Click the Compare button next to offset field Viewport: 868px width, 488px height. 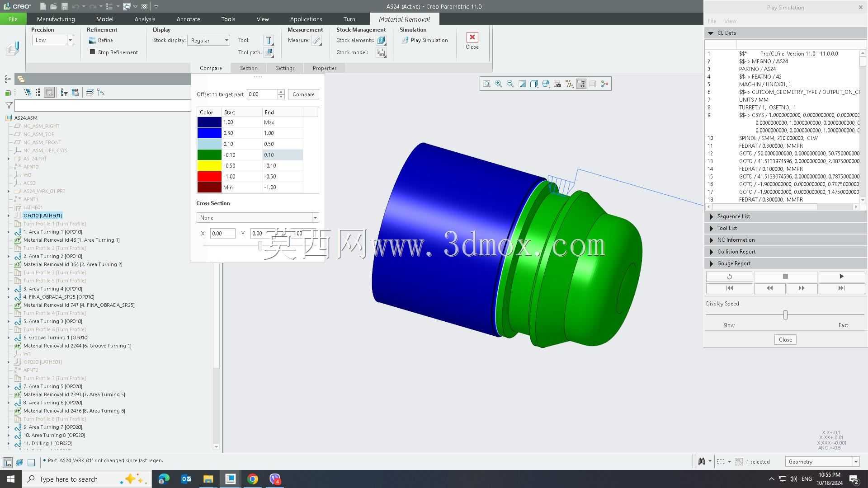(x=303, y=94)
